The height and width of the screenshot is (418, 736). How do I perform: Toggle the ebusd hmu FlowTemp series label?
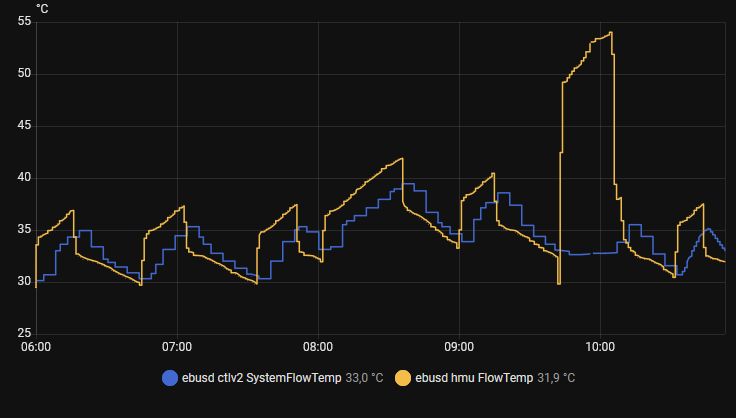tap(475, 378)
